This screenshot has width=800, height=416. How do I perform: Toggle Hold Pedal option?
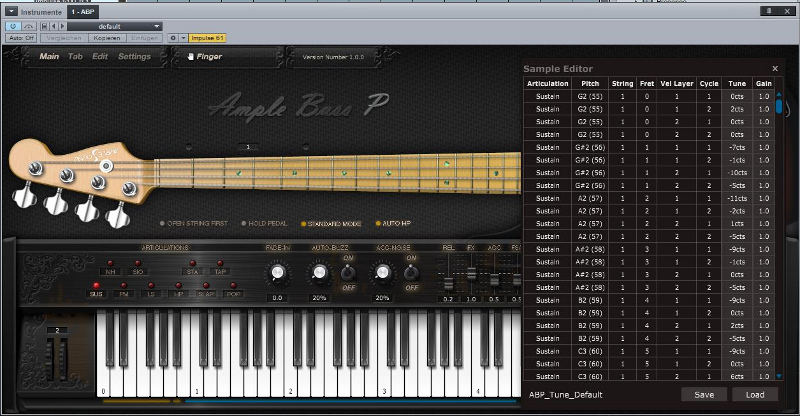(264, 224)
